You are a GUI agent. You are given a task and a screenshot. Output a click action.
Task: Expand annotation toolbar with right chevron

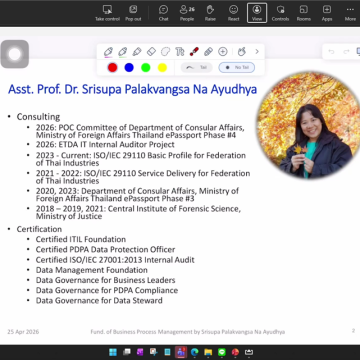point(257,52)
